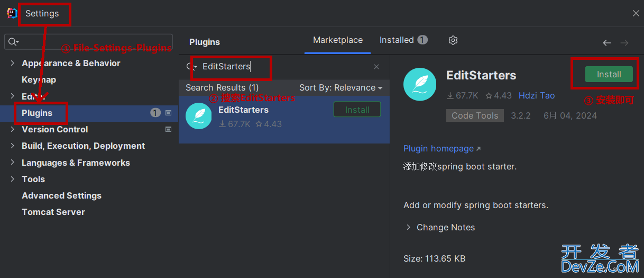The image size is (644, 278).
Task: Expand the Editor settings group
Action: (x=12, y=96)
